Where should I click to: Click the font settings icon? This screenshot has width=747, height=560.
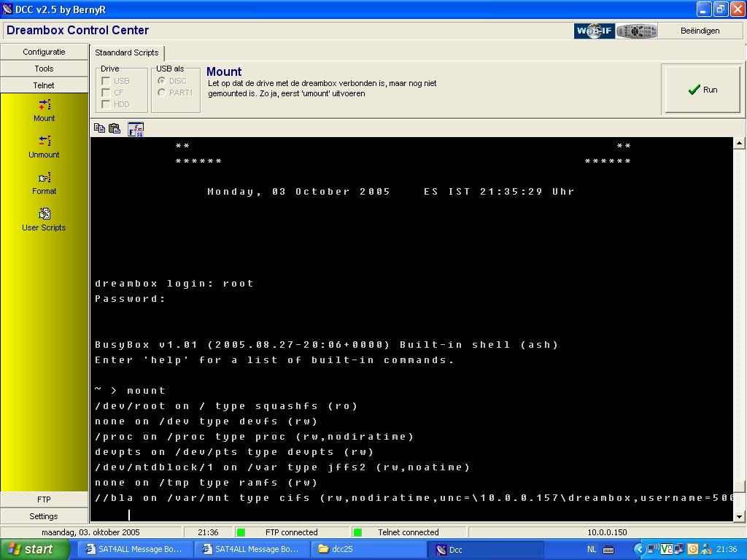coord(136,129)
